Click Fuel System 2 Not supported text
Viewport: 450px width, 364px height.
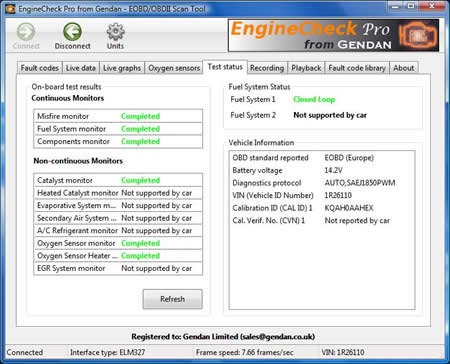(x=330, y=115)
